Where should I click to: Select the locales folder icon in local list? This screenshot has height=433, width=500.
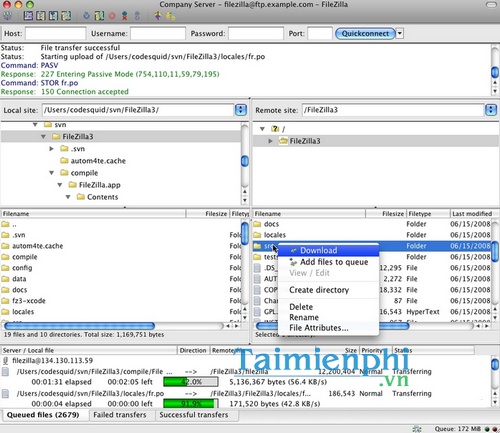(x=5, y=312)
